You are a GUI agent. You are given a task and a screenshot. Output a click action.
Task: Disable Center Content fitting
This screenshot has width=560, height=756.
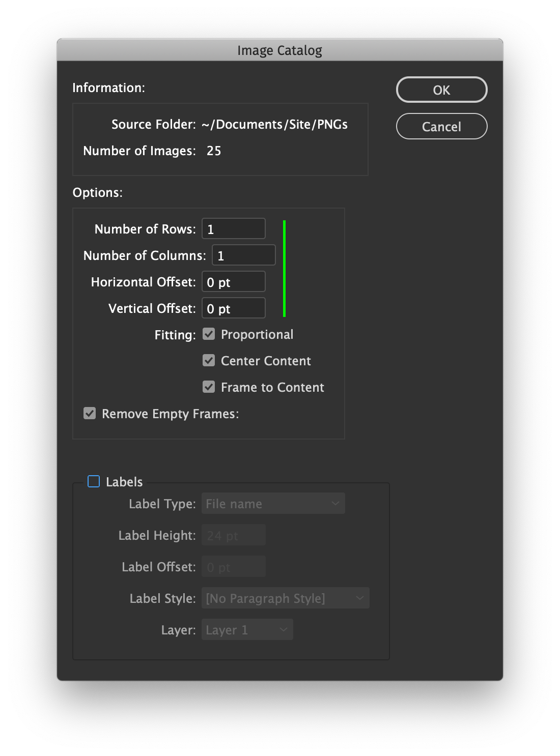click(209, 360)
